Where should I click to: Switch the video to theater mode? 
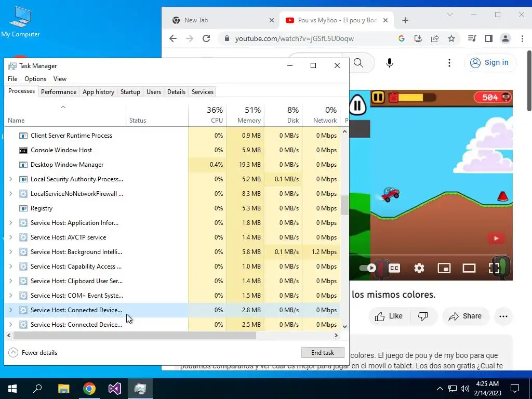click(469, 269)
